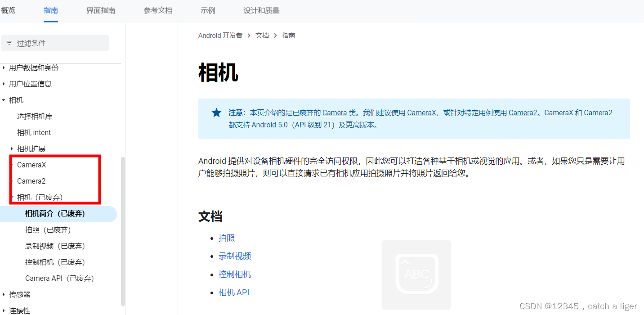Screen dimensions: 644x315
Task: Collapse the 相机 section arrow
Action: point(4,100)
